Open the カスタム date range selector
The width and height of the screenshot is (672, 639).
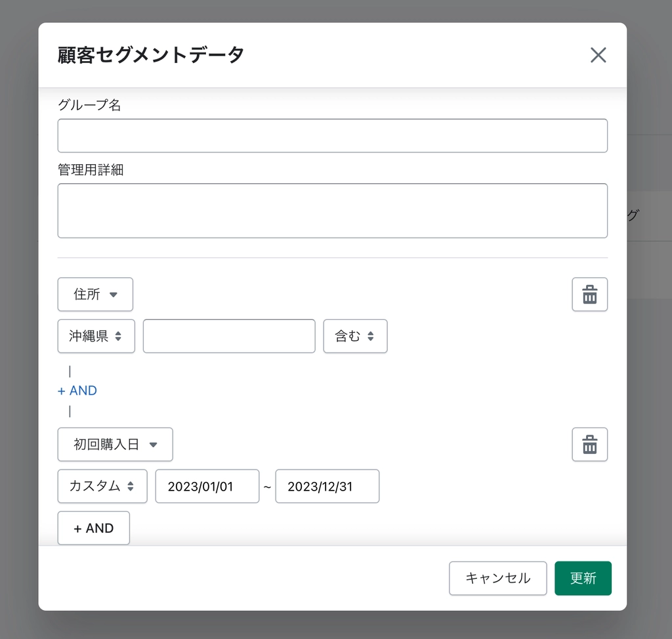102,486
